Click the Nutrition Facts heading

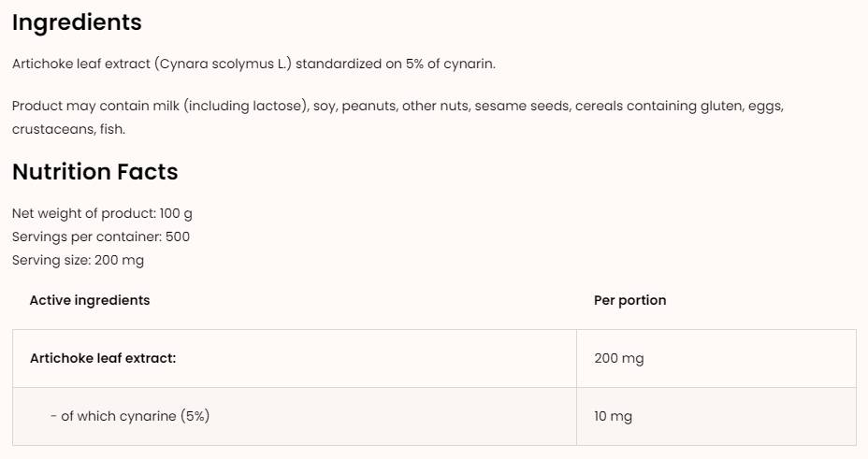[x=94, y=172]
